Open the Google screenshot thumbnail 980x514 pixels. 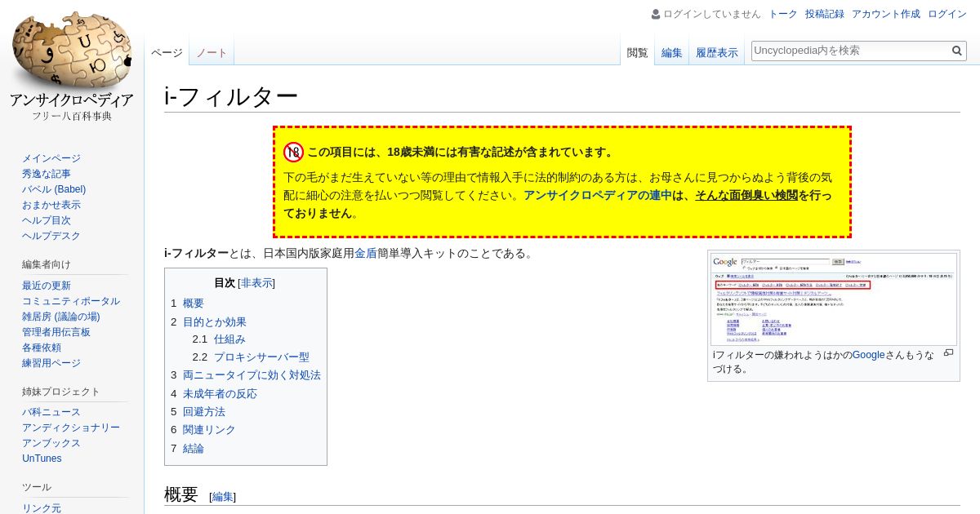pos(833,298)
